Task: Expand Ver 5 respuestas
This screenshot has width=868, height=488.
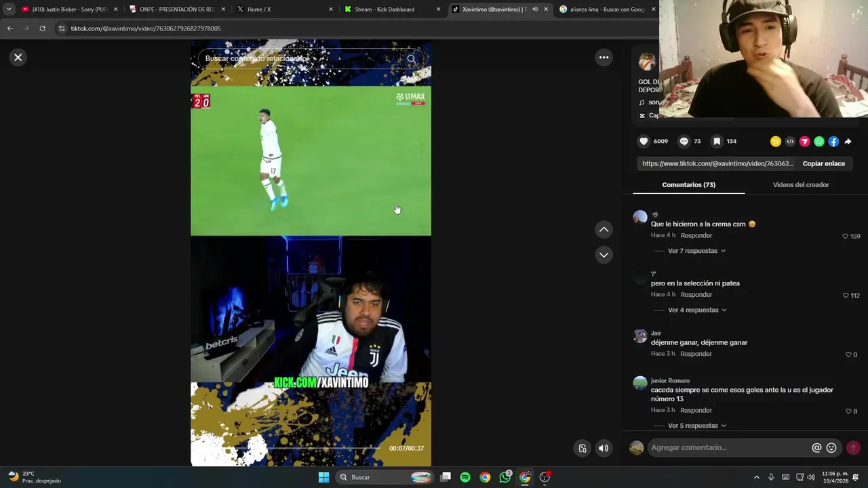Action: (697, 426)
